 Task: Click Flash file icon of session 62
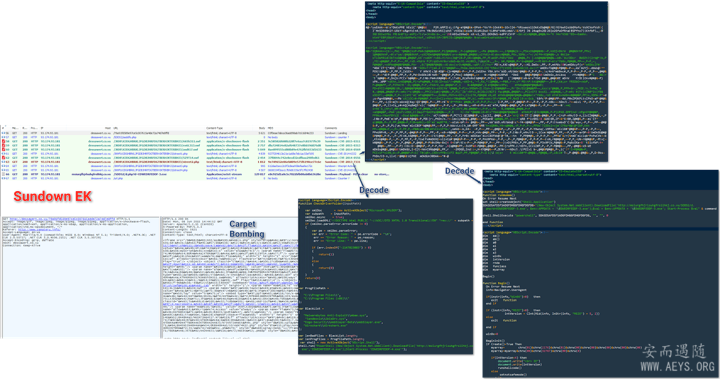pyautogui.click(x=4, y=158)
